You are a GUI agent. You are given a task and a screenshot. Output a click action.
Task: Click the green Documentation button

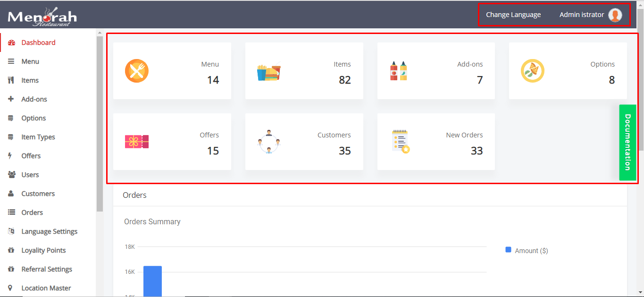pyautogui.click(x=627, y=142)
